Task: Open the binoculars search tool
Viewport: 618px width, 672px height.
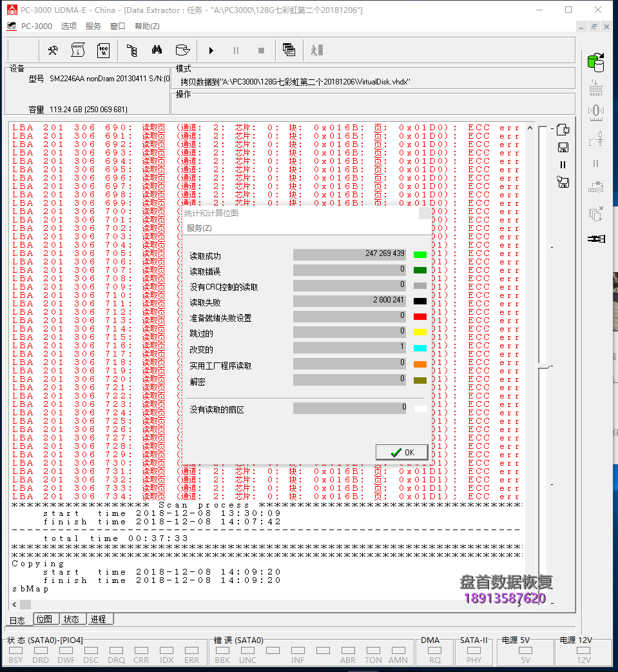Action: coord(157,50)
